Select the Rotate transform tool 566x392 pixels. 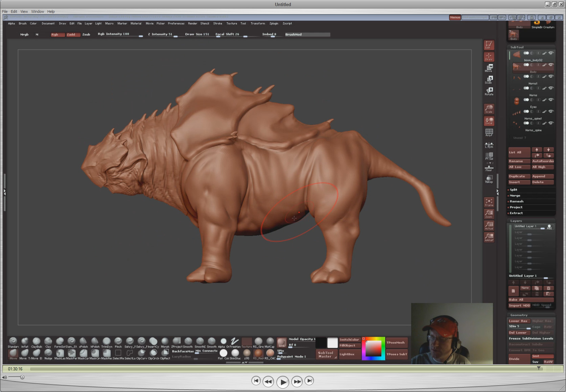click(489, 91)
